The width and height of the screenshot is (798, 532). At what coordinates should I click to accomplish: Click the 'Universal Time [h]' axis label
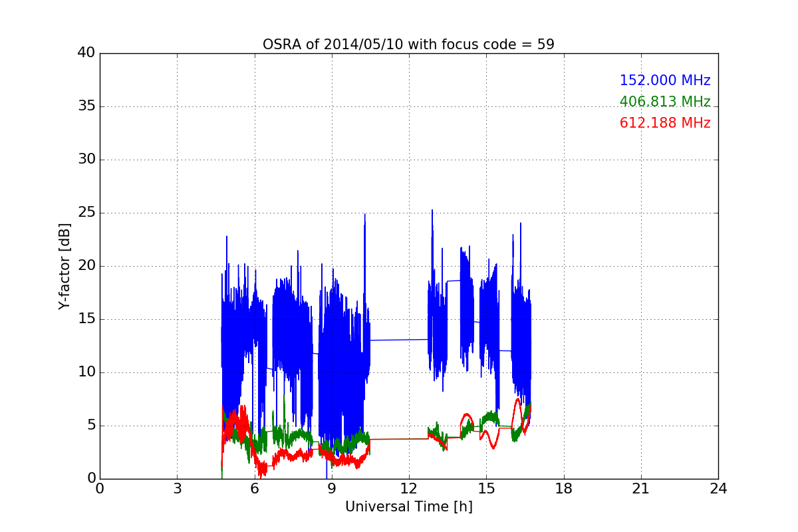[408, 507]
